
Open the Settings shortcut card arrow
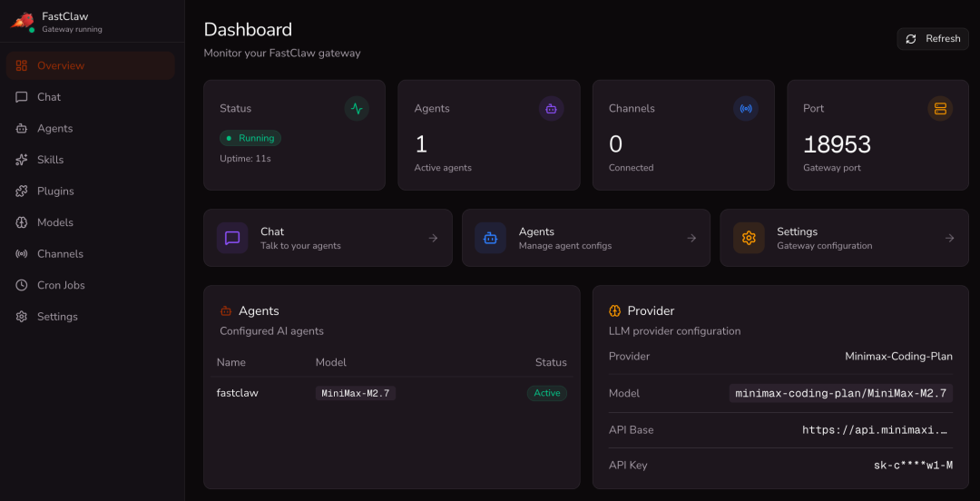tap(949, 238)
